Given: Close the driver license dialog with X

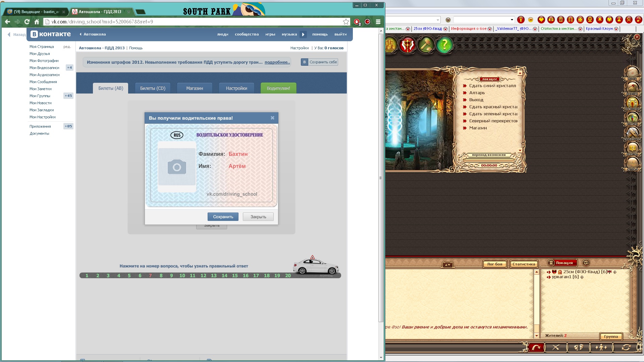Looking at the screenshot, I should pos(272,118).
